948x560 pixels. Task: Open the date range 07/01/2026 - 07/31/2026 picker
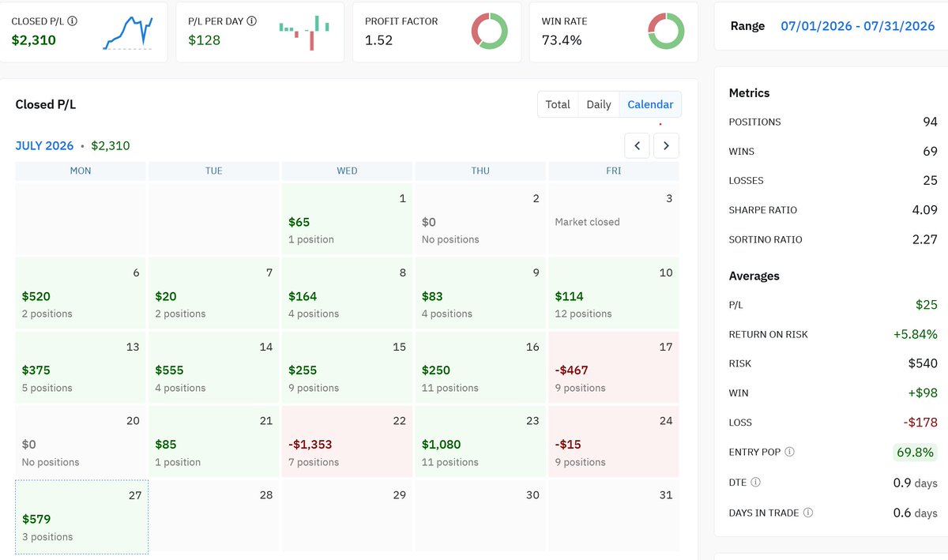pos(858,26)
